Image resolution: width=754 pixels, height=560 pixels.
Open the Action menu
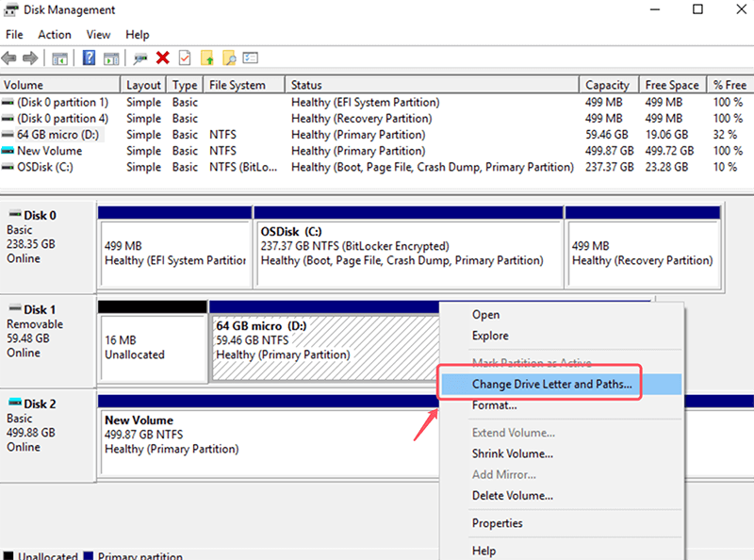55,35
